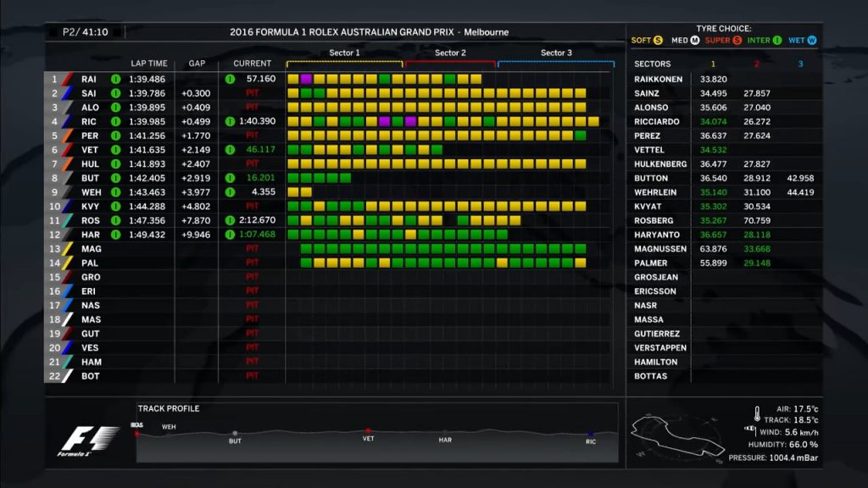
Task: Click the MED tyre icon in legend
Action: (x=695, y=41)
